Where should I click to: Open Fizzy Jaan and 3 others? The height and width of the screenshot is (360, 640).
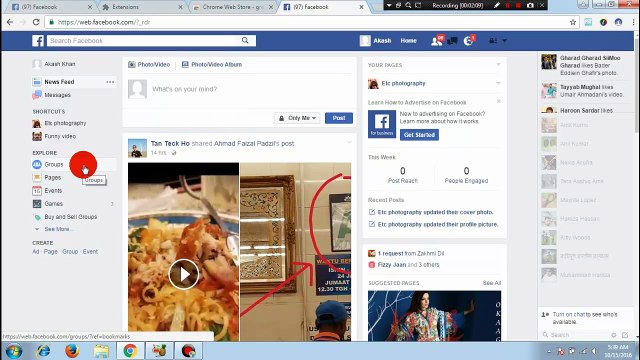tap(408, 264)
